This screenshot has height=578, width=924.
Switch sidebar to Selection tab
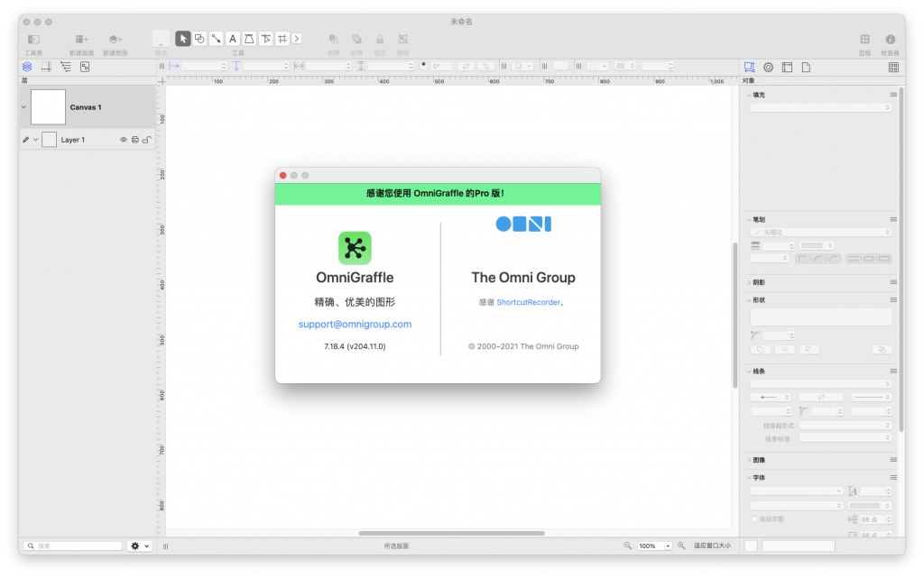[85, 67]
